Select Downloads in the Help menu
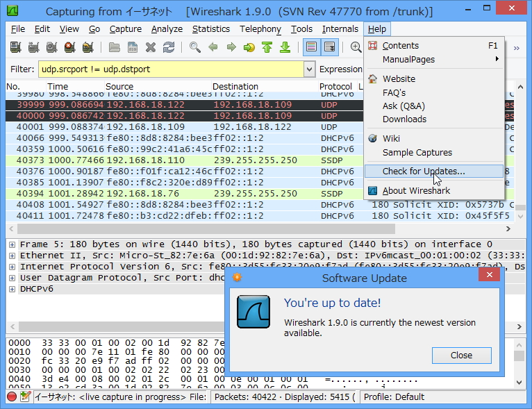 pyautogui.click(x=434, y=119)
